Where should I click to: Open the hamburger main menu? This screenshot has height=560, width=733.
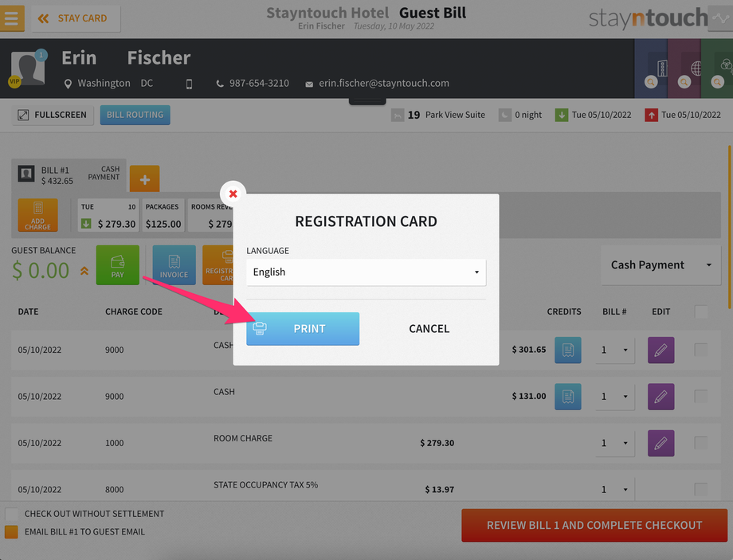[12, 18]
